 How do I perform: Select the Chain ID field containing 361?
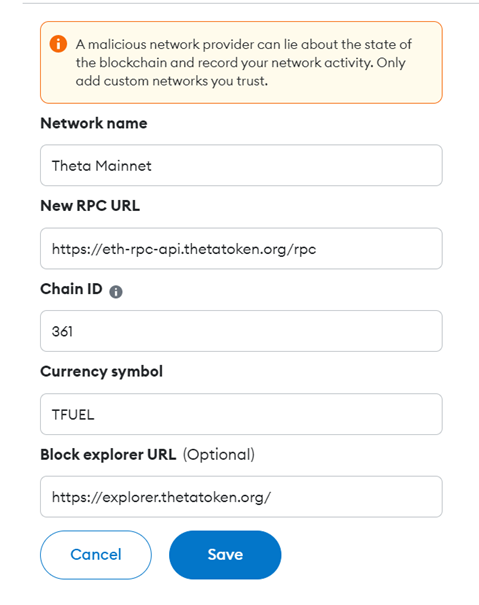pos(241,331)
